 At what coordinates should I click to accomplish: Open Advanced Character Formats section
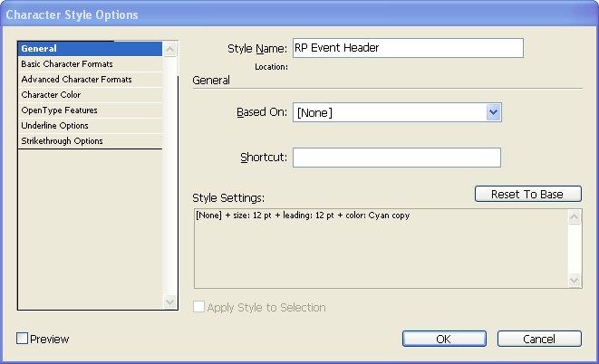pos(90,80)
